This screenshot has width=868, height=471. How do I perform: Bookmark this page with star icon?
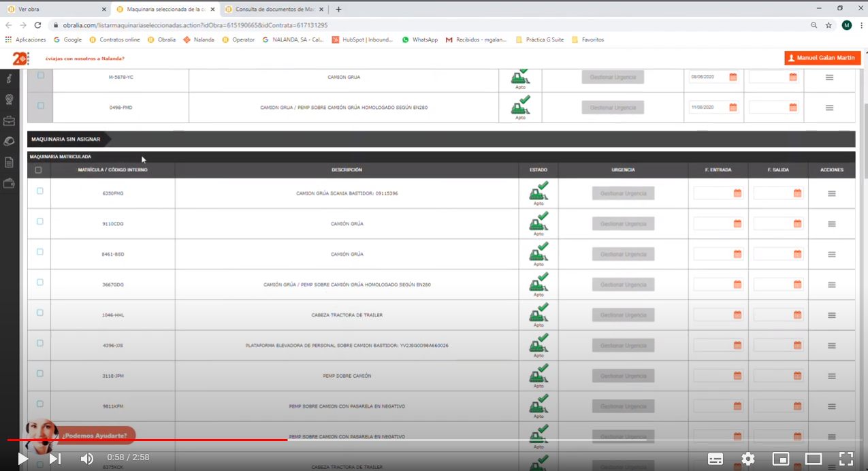(829, 25)
